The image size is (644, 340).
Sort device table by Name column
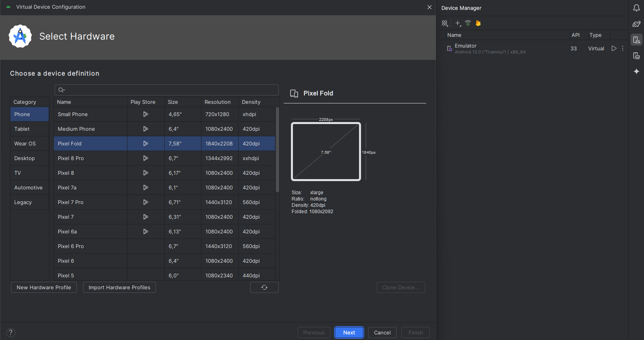(91, 102)
